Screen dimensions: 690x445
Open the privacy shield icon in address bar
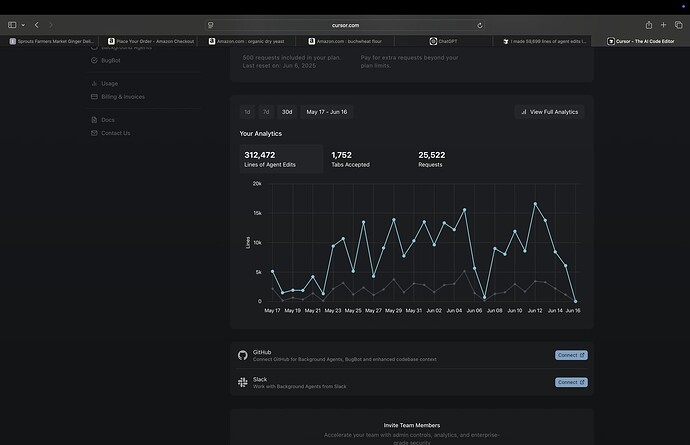pos(211,26)
